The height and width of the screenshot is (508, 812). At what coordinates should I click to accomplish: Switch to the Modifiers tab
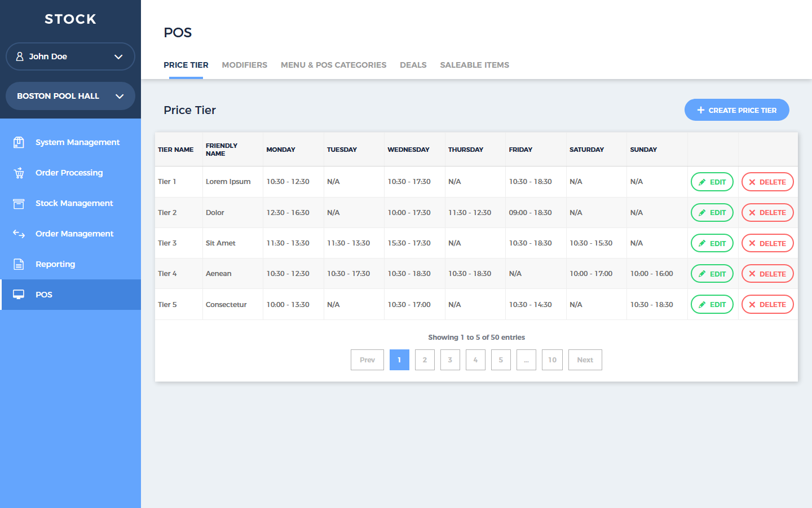coord(244,65)
